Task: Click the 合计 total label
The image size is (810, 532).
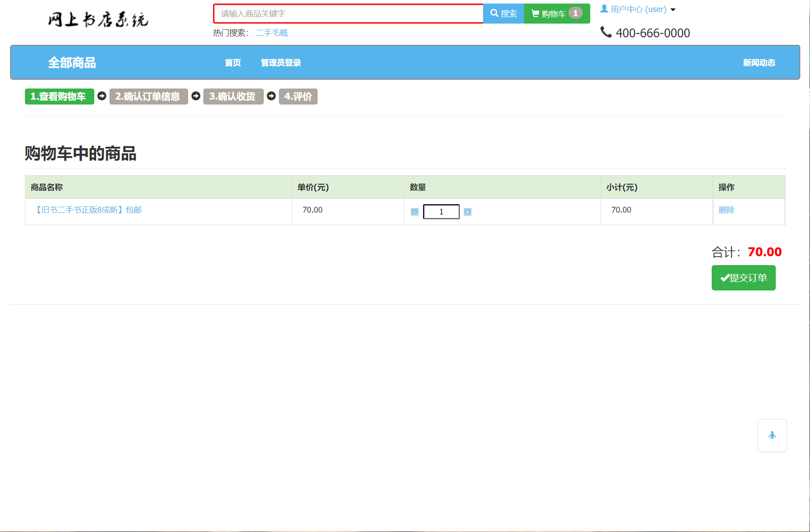Action: click(727, 252)
